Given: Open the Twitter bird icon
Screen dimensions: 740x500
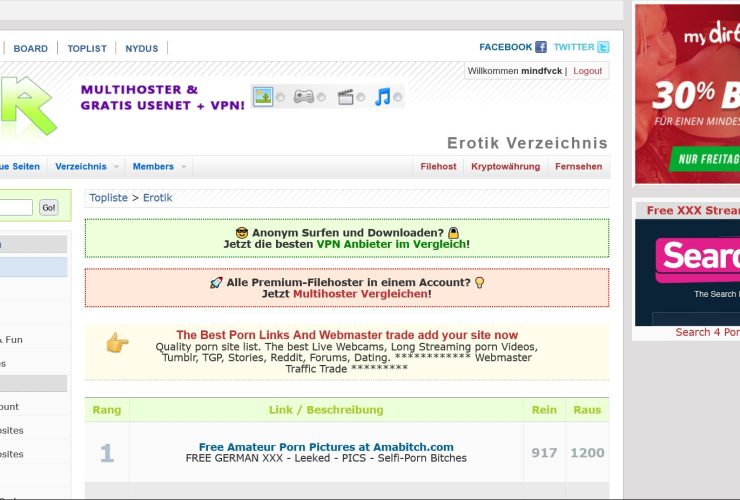Looking at the screenshot, I should 603,47.
